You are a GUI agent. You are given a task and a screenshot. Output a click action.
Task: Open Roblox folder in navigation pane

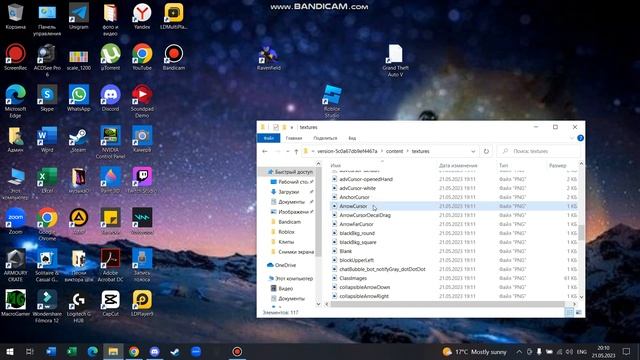(286, 232)
